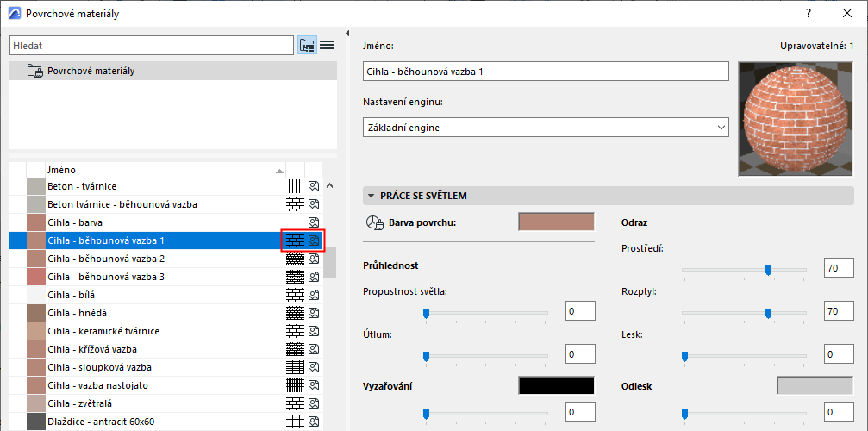Open the Barva povrchu color swatch
The height and width of the screenshot is (431, 868).
coord(556,222)
